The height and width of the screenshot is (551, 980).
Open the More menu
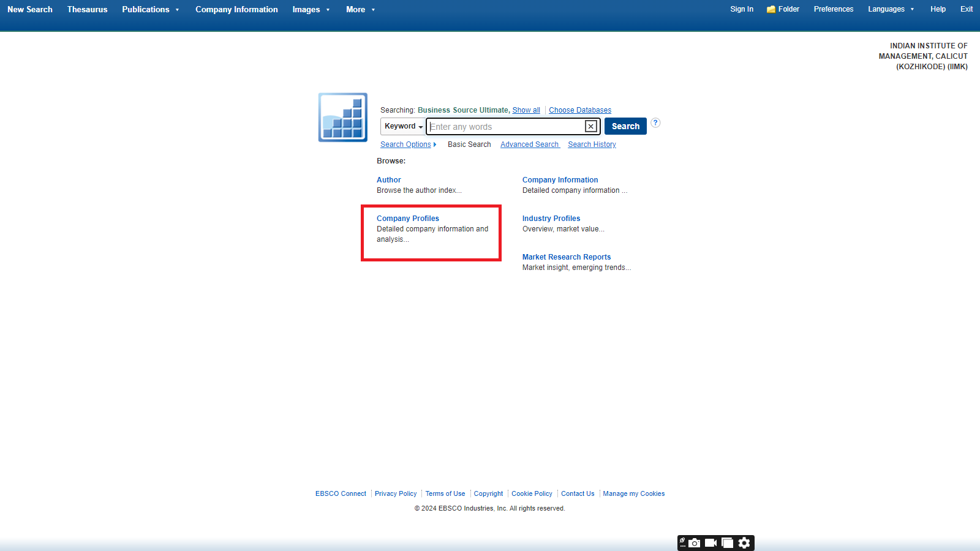tap(360, 10)
